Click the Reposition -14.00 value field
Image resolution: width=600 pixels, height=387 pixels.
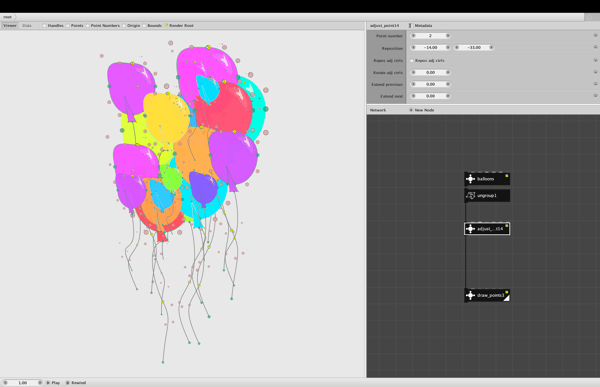[x=430, y=47]
